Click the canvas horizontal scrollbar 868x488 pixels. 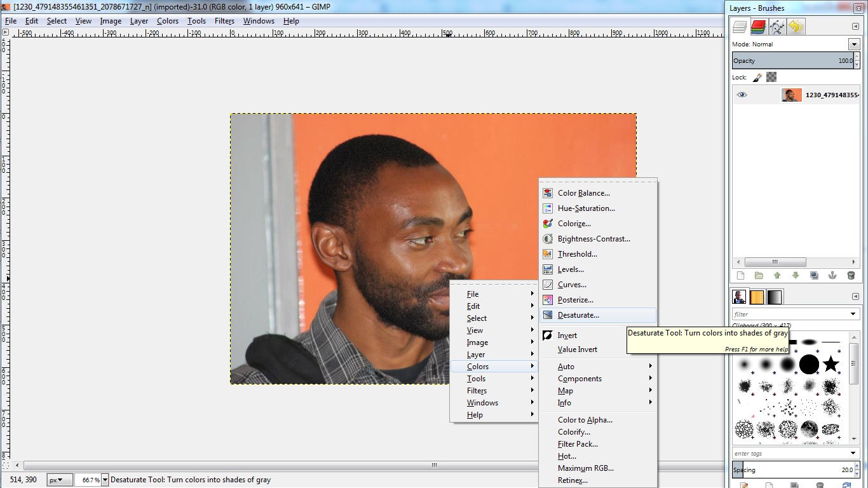pyautogui.click(x=435, y=465)
